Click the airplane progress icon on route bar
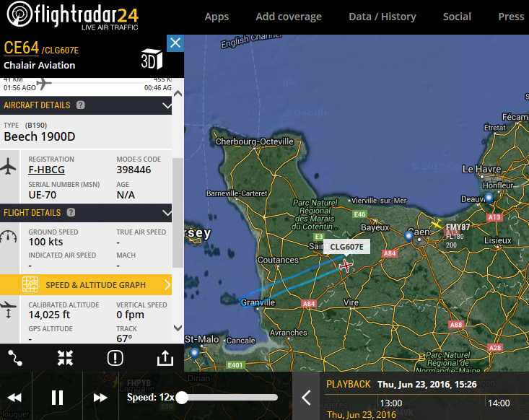 [44, 83]
